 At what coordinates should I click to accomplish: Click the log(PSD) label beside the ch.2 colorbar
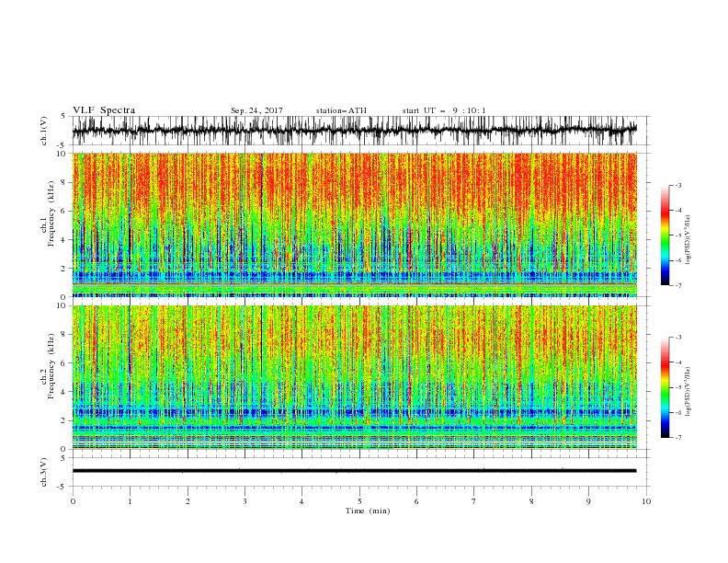click(688, 392)
